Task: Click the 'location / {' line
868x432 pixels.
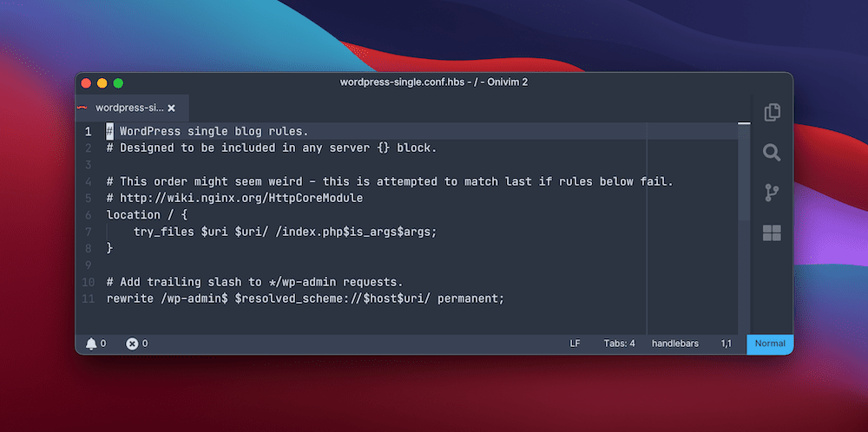Action: pyautogui.click(x=148, y=215)
